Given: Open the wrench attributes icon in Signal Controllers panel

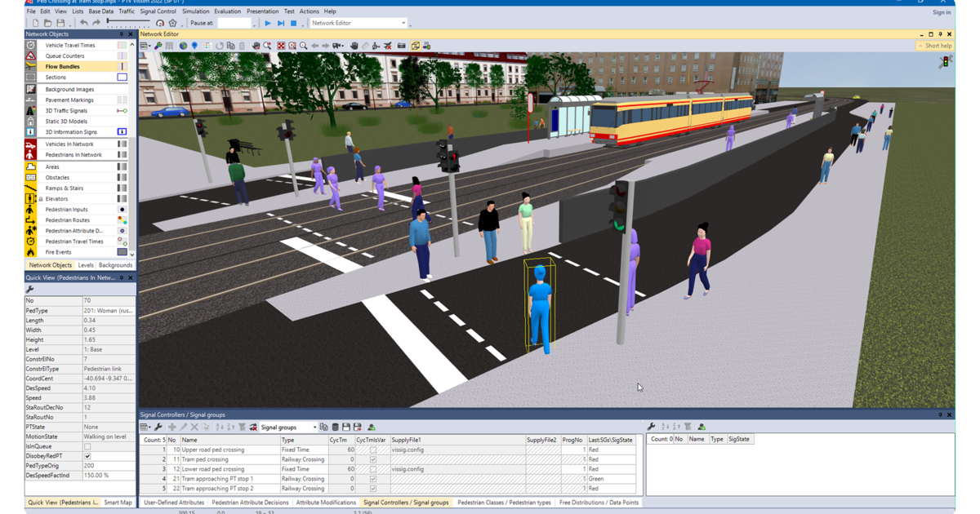Looking at the screenshot, I should click(x=158, y=426).
